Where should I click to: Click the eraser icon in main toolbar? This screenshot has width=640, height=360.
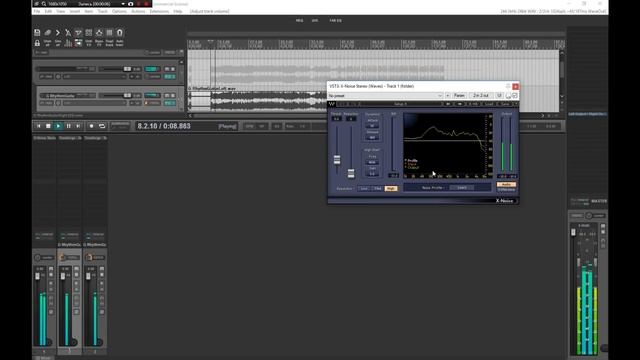pos(47,33)
